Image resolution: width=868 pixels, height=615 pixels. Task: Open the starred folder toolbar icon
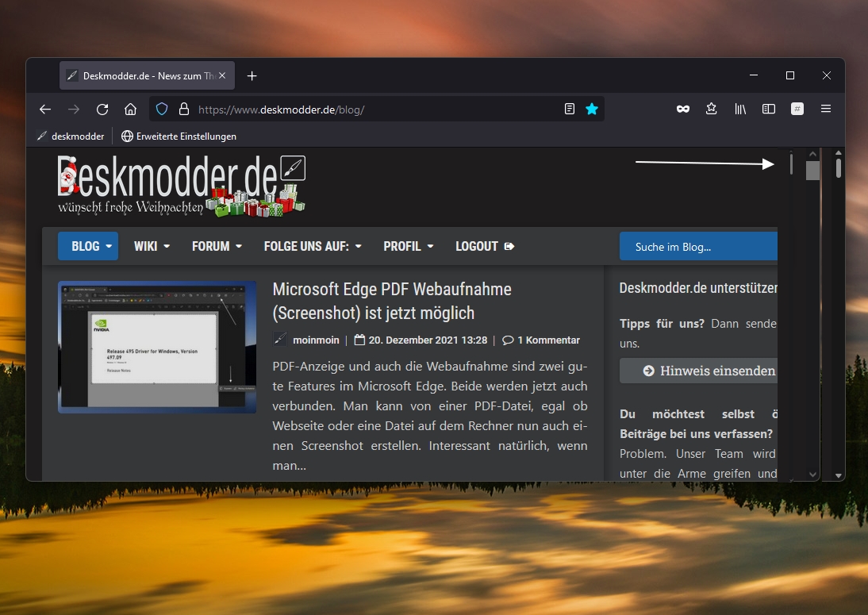(712, 109)
